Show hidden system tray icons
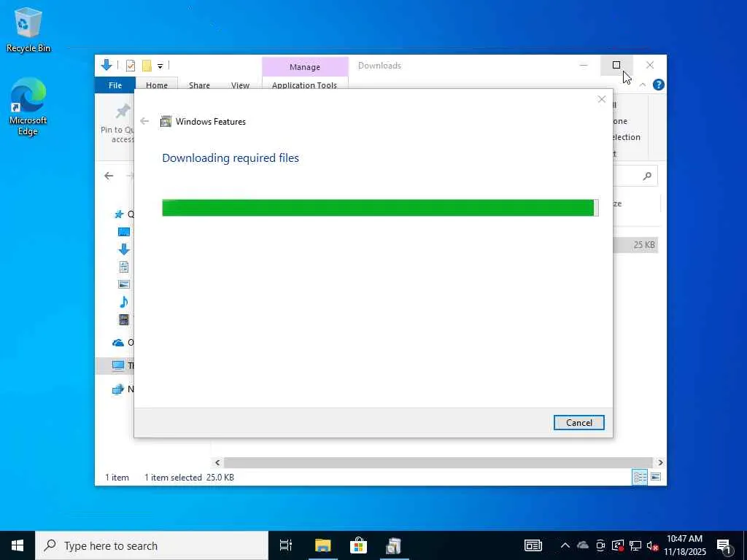The image size is (747, 560). (x=565, y=545)
